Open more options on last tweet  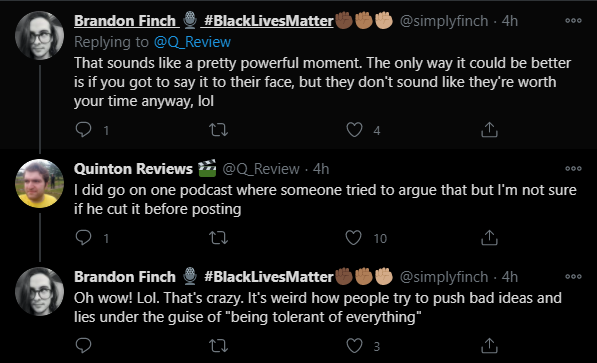point(573,277)
